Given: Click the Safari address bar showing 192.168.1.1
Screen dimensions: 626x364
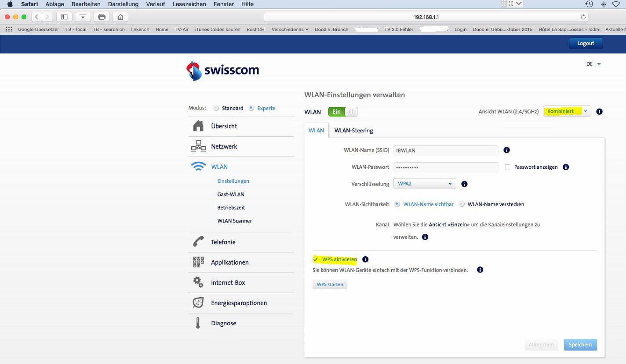Looking at the screenshot, I should coord(426,17).
